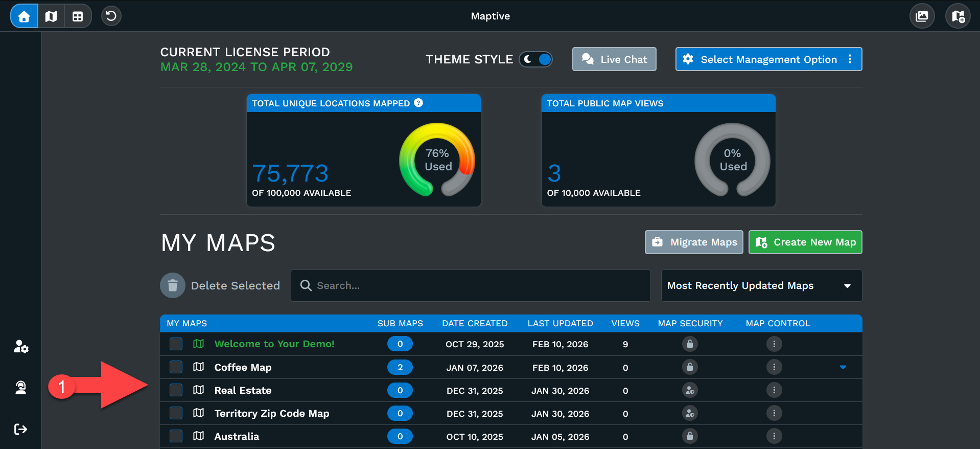Open map control menu for Real Estate
The width and height of the screenshot is (980, 449).
click(x=774, y=390)
